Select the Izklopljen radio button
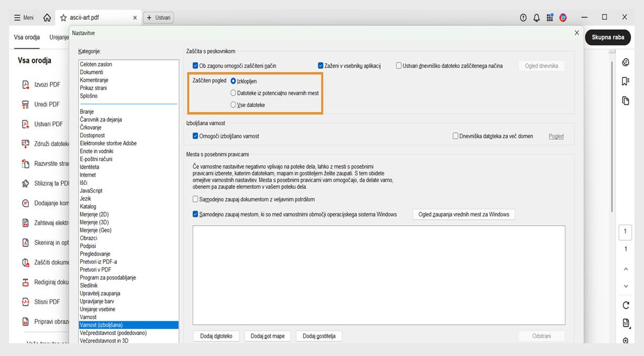 click(x=233, y=81)
